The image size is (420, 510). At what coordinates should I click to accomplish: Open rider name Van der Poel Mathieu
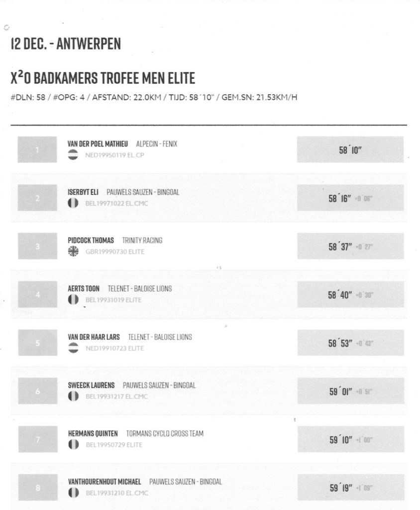(x=98, y=144)
